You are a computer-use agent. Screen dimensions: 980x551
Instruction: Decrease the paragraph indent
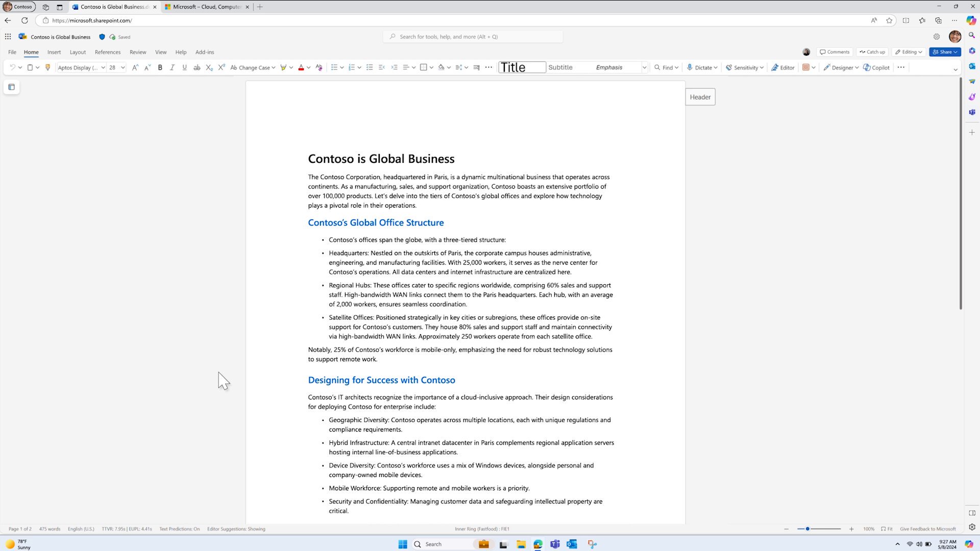click(382, 67)
